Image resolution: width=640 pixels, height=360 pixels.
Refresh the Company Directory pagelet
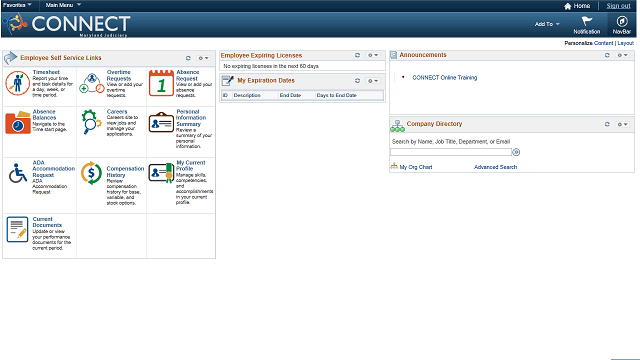[607, 124]
